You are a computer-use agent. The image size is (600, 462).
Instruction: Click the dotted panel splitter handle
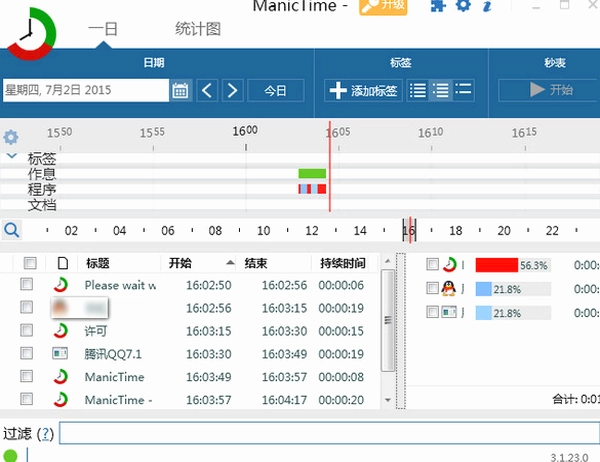pos(400,331)
